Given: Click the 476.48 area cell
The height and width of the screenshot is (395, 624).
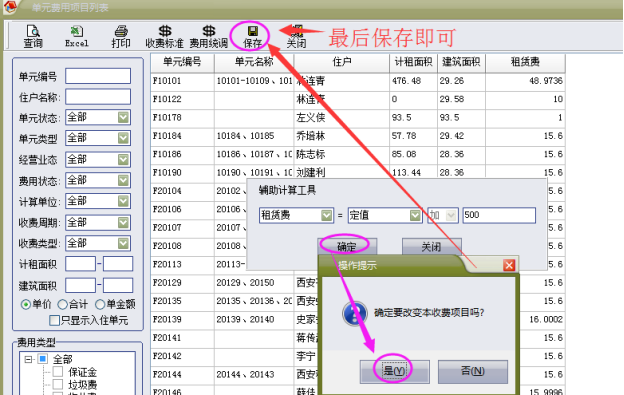Looking at the screenshot, I should click(413, 81).
